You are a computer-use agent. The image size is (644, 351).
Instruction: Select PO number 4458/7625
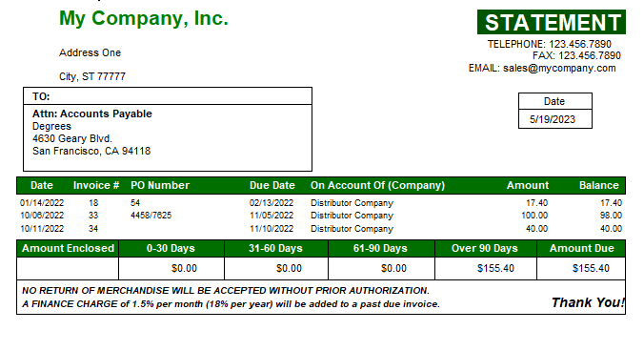(151, 216)
